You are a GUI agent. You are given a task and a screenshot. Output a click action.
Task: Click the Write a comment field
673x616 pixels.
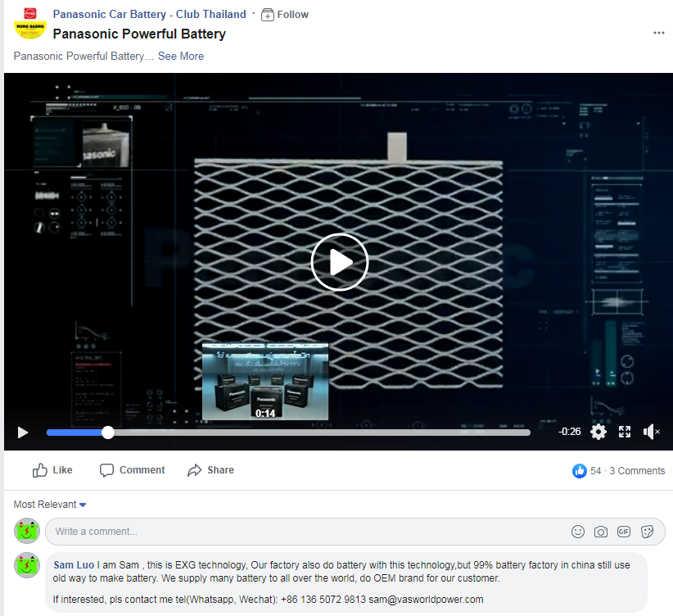click(355, 532)
